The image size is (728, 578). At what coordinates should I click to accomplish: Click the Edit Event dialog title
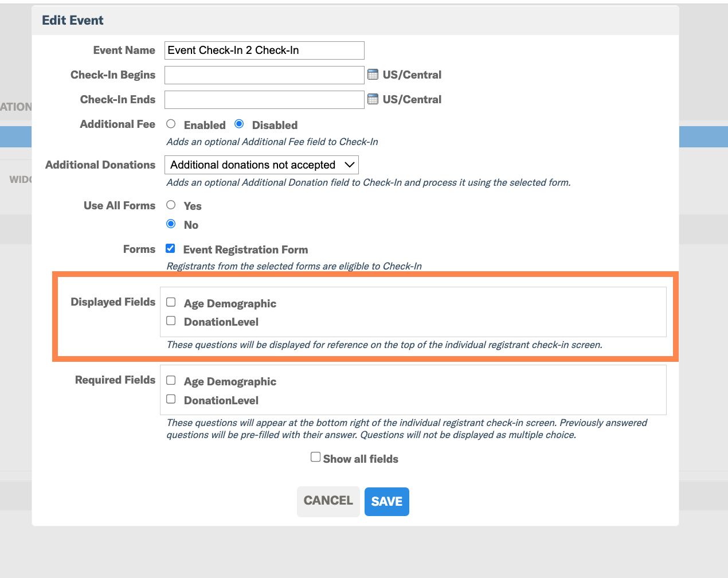click(x=73, y=21)
